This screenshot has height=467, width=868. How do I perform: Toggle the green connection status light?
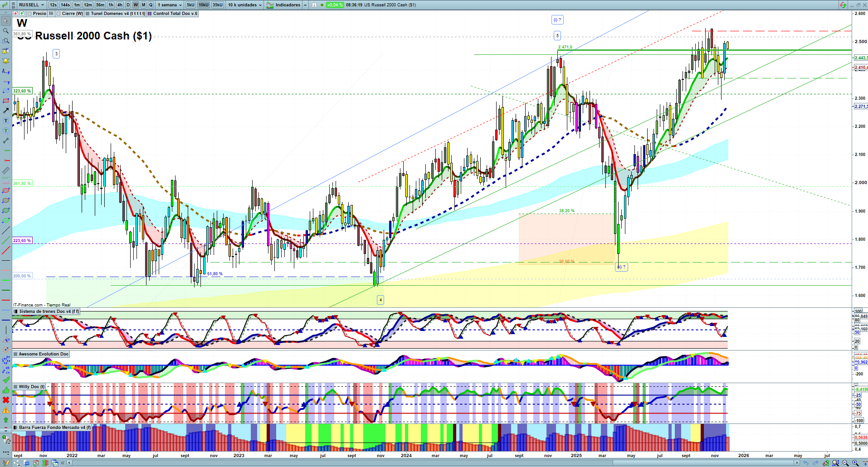click(322, 5)
